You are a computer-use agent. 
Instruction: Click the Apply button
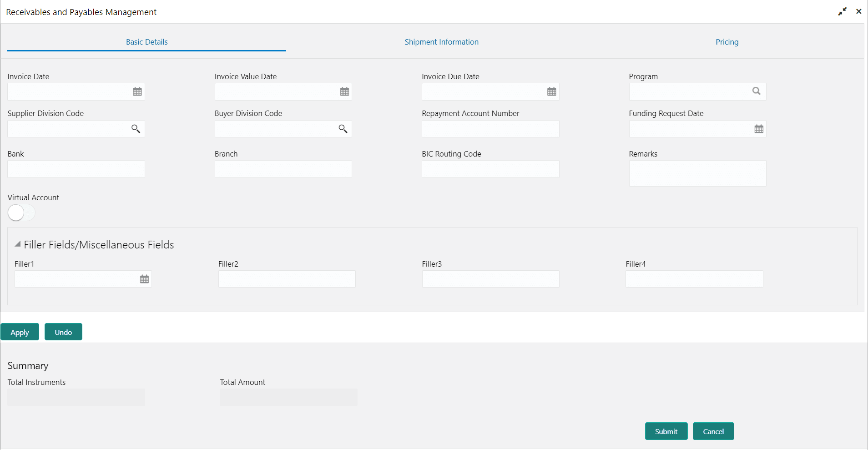(x=20, y=332)
